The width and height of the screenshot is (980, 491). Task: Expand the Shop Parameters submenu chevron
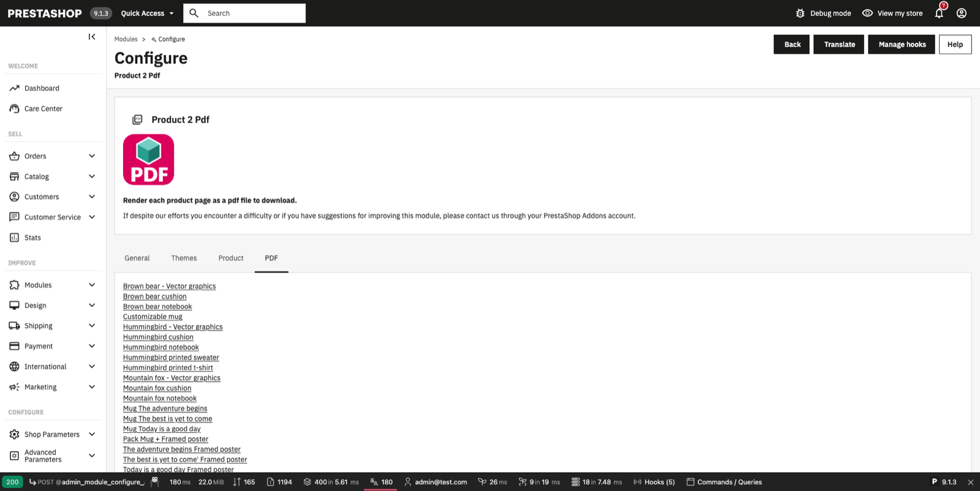click(x=92, y=434)
